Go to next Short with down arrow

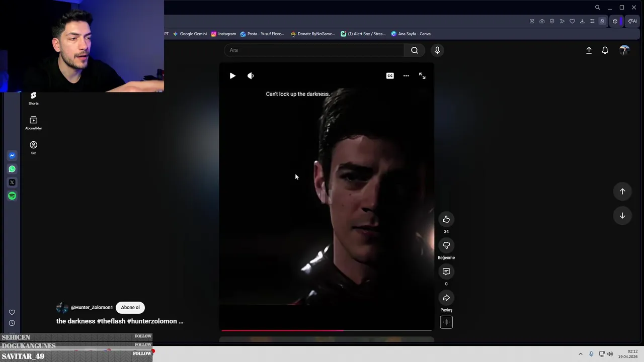(622, 215)
